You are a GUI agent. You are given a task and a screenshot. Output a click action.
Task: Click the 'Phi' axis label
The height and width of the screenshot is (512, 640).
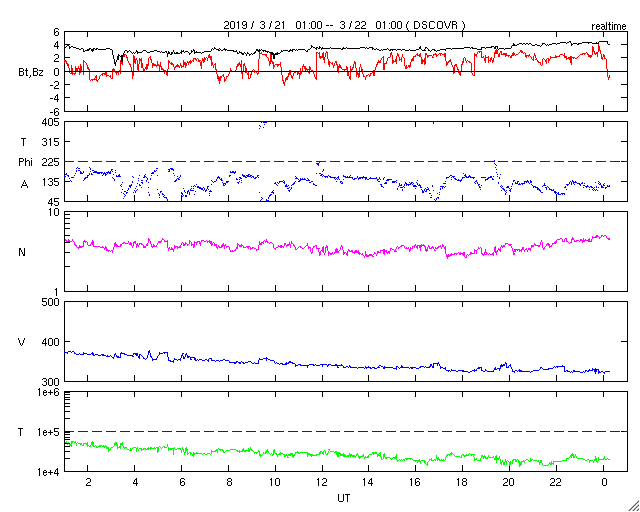click(25, 162)
